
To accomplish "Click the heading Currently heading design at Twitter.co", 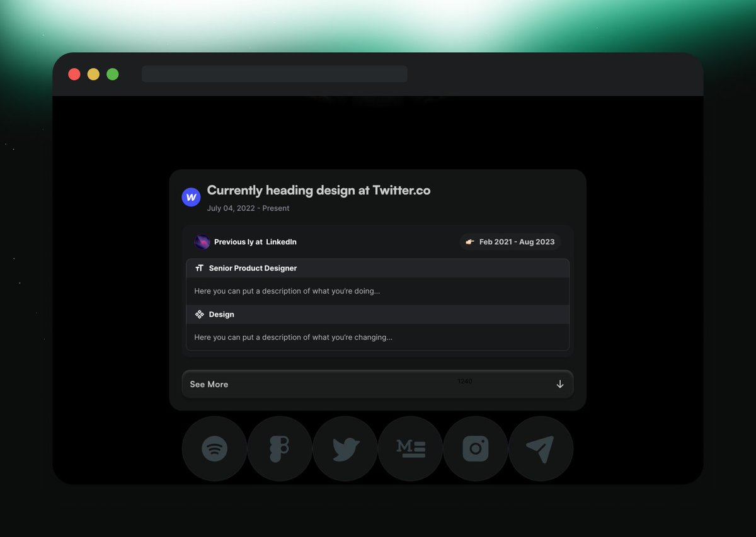I will point(319,190).
